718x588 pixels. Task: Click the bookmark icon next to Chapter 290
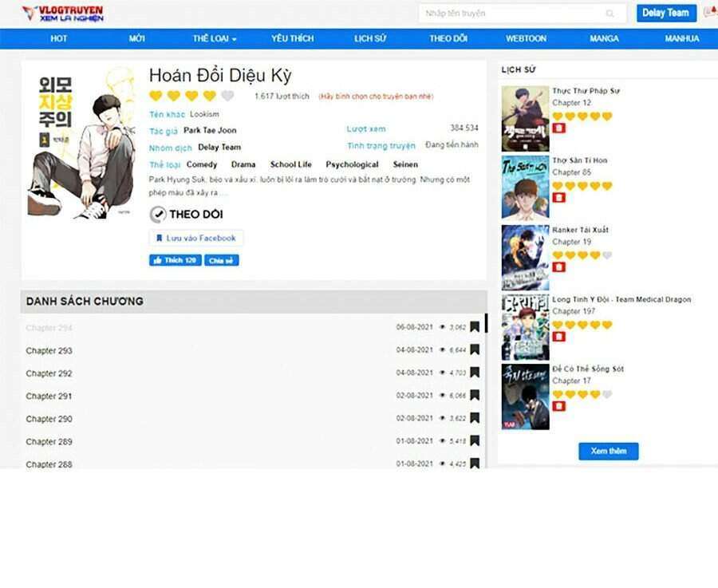click(x=475, y=418)
